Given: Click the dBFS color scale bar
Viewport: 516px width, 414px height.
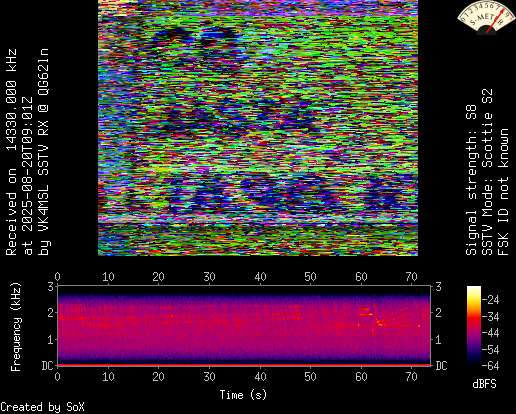Looking at the screenshot, I should coord(474,326).
